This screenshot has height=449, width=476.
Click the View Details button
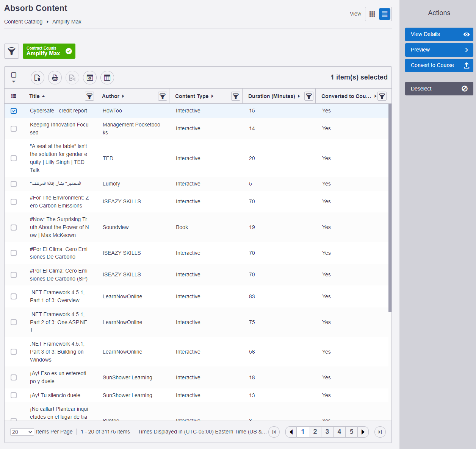[439, 34]
